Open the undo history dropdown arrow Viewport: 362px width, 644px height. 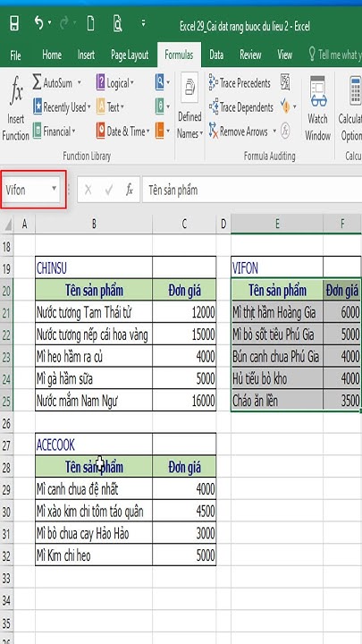tap(50, 22)
